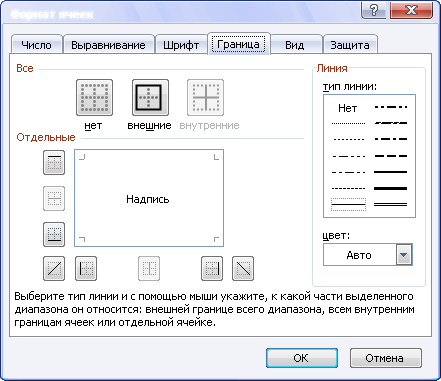Switch to the 'Выравнивание' tab
The image size is (441, 381).
click(x=109, y=45)
